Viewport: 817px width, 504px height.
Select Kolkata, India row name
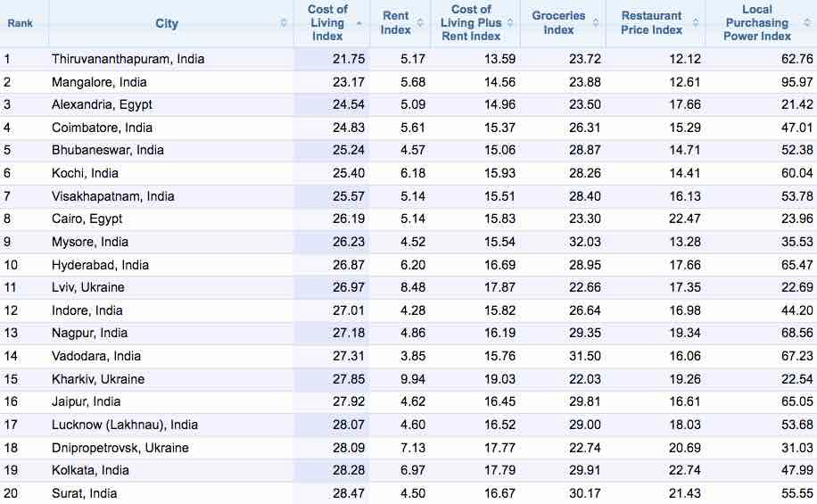pyautogui.click(x=90, y=470)
